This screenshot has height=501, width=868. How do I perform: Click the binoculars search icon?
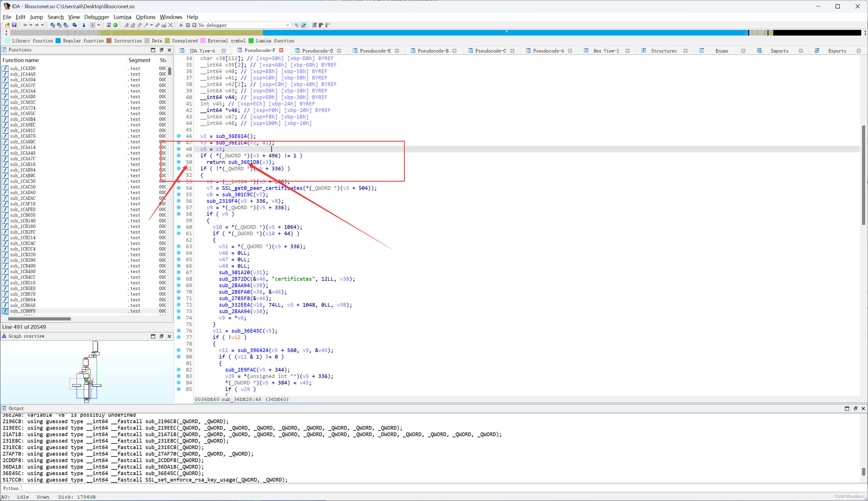tap(53, 25)
